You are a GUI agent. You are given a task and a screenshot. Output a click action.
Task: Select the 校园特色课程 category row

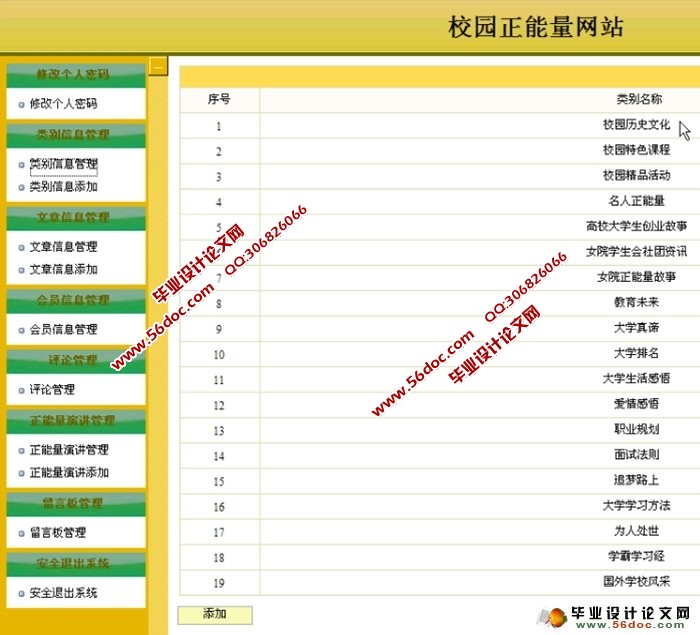440,151
